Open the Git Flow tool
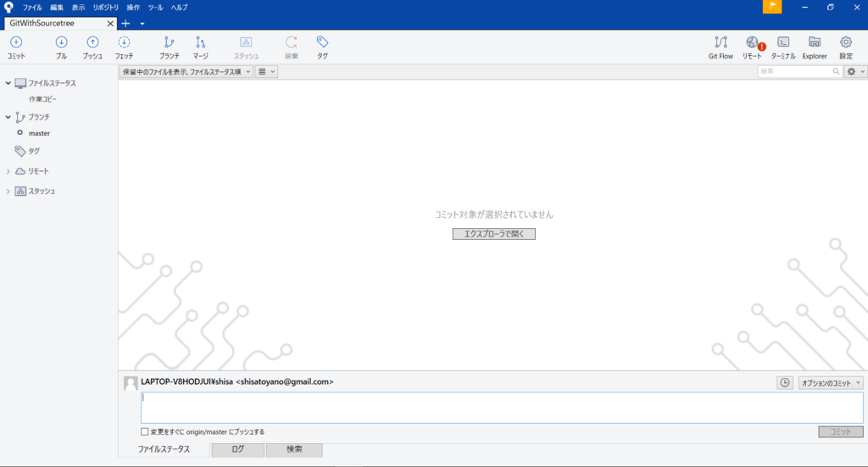Screen dimensions: 868x467 click(721, 47)
